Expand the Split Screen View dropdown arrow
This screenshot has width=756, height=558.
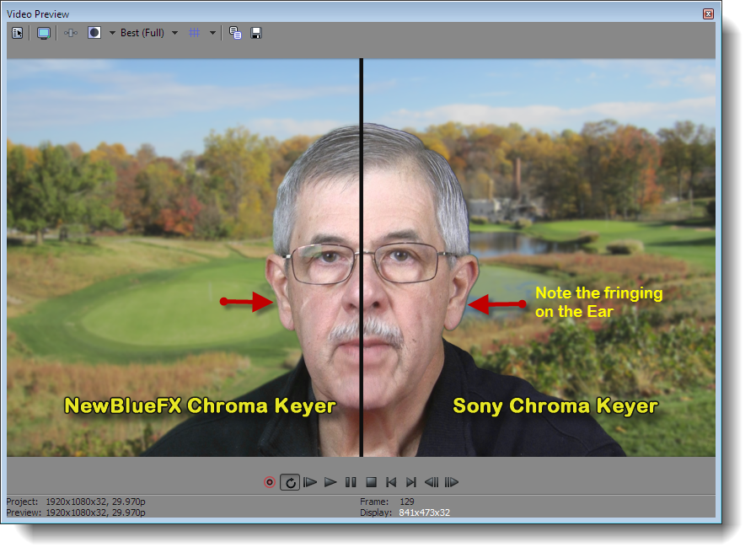[112, 33]
